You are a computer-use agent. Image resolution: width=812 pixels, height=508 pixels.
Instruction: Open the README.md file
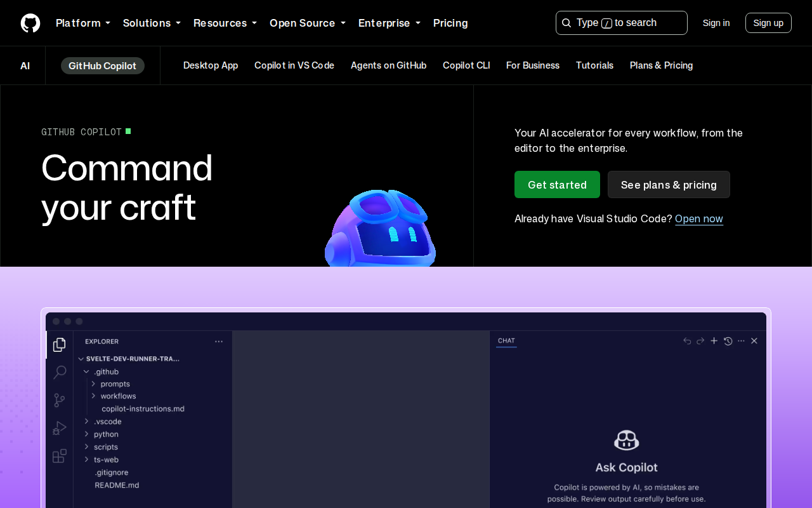tap(117, 485)
